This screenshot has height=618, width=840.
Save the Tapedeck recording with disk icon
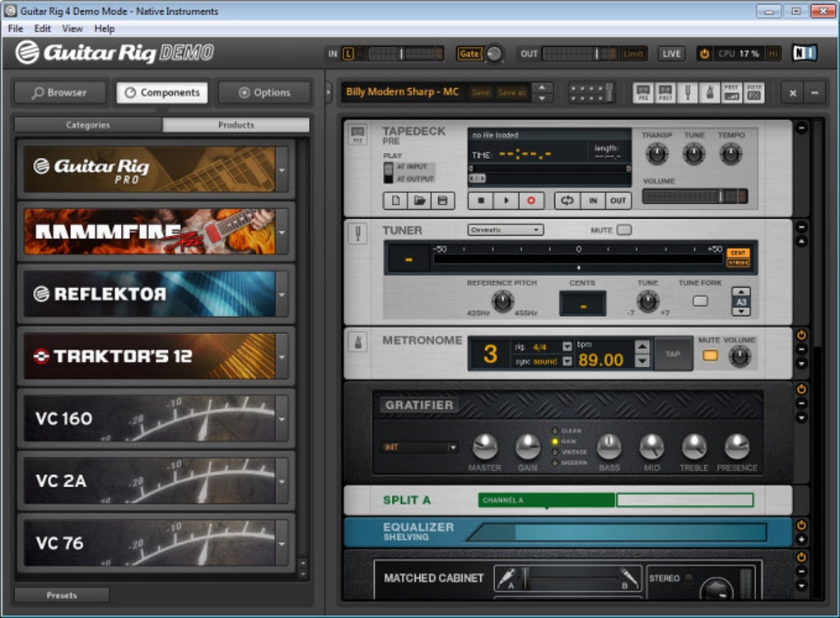(x=442, y=201)
